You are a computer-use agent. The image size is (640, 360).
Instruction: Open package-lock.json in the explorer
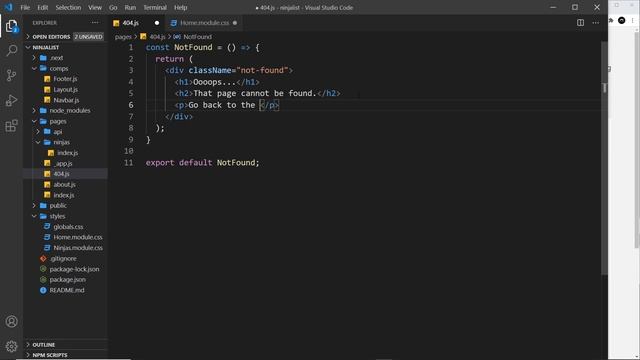[65, 269]
